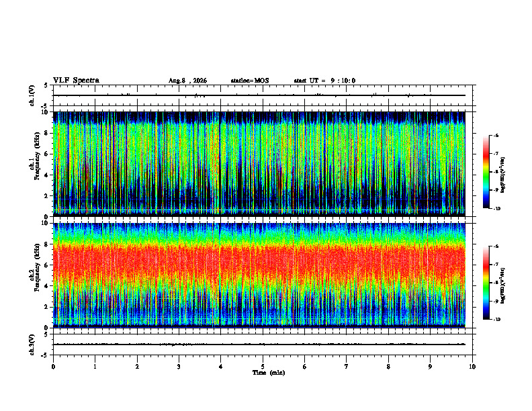This screenshot has width=532, height=411.
Task: Click the "-6" label on ch.1 color bar
Action: 496,136
